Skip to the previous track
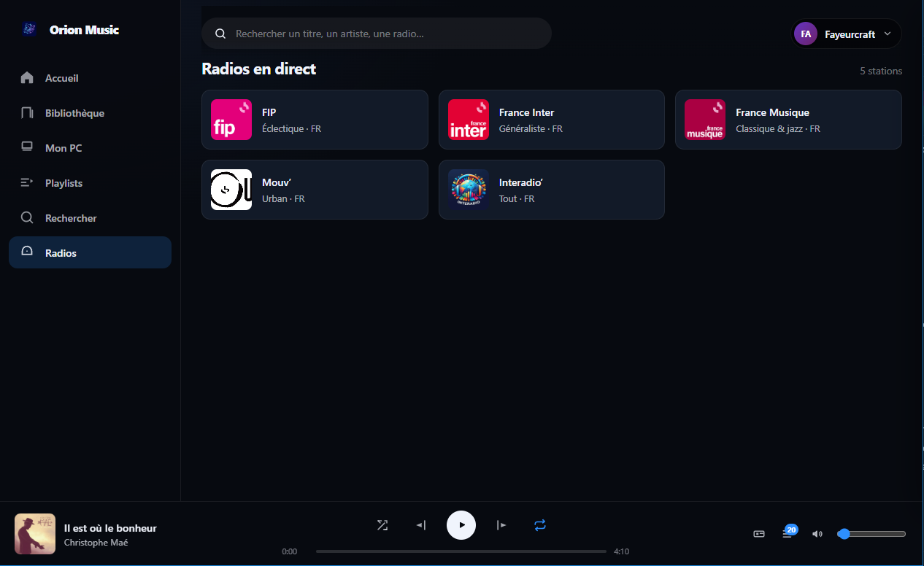 coord(421,525)
